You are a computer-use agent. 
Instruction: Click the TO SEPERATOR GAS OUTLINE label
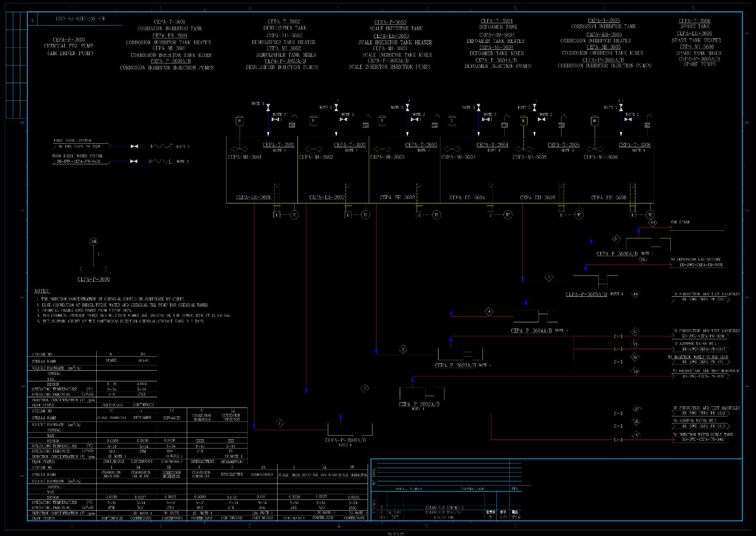pos(695,260)
